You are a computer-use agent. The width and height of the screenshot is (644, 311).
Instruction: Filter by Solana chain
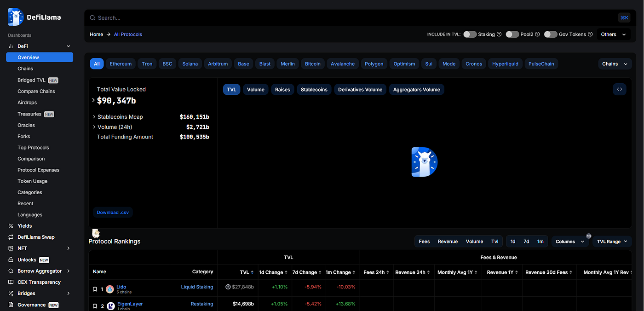[x=190, y=64]
